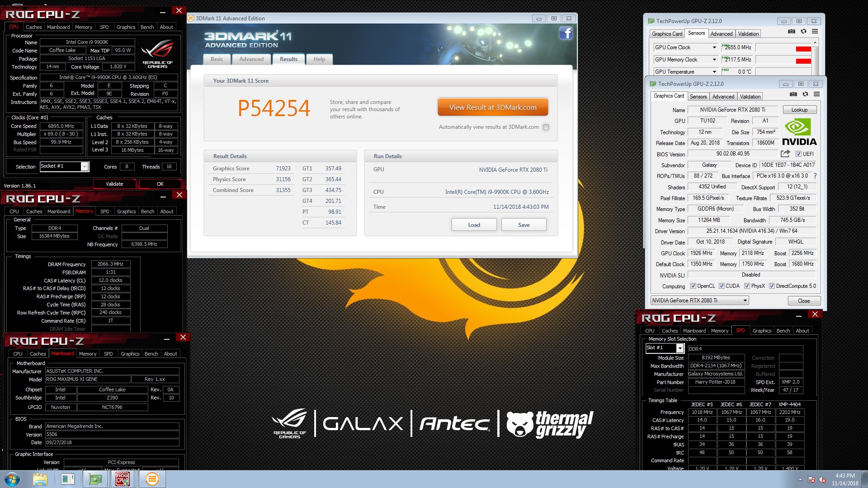Click the 3DMark 11 title bar icon

pos(191,18)
